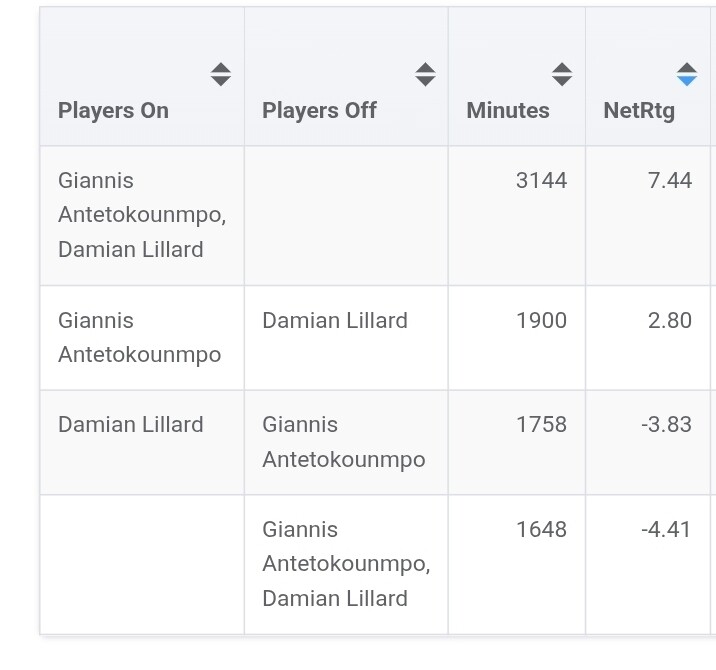Click sort arrows above Players On
The width and height of the screenshot is (716, 670).
click(x=221, y=74)
